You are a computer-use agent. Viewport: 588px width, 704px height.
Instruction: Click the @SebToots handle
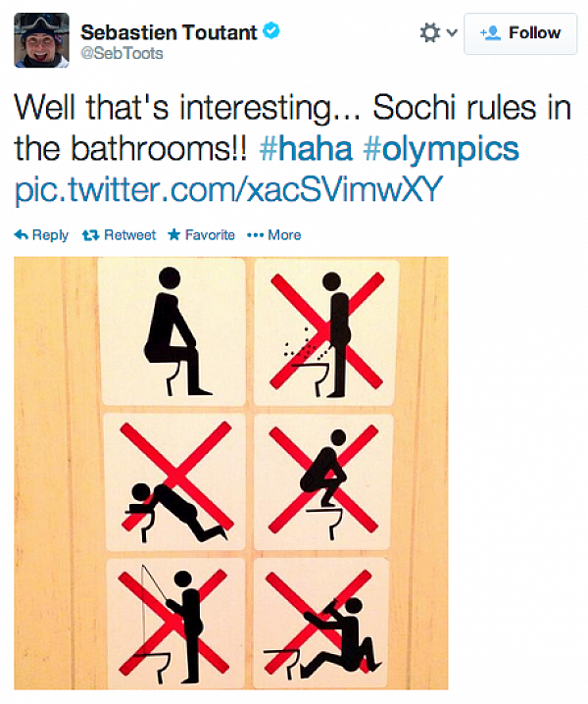pyautogui.click(x=122, y=53)
